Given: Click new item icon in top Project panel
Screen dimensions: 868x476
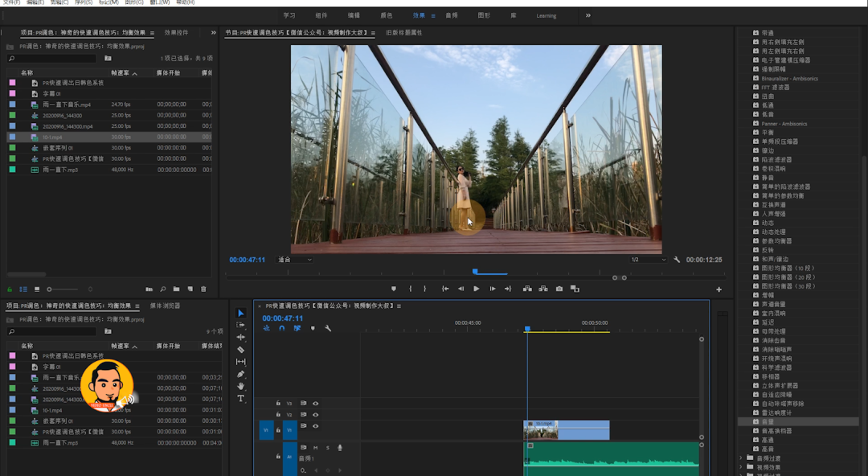Looking at the screenshot, I should (190, 289).
